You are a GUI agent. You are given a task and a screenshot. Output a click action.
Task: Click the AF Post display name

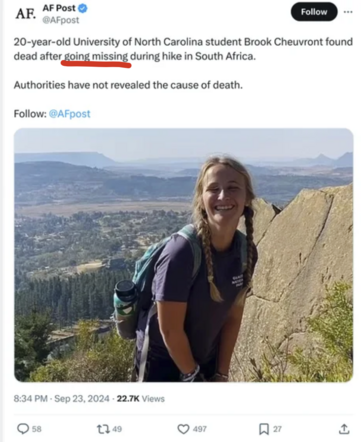tap(59, 8)
